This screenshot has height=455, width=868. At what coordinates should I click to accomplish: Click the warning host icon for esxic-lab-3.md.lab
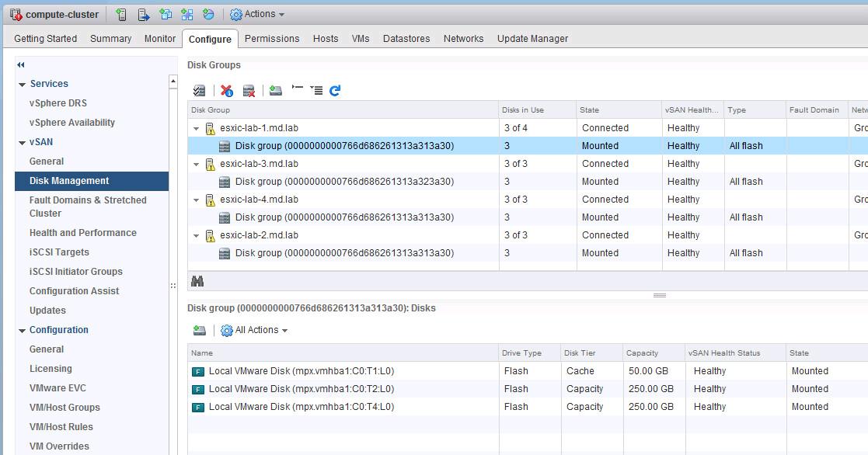click(211, 164)
